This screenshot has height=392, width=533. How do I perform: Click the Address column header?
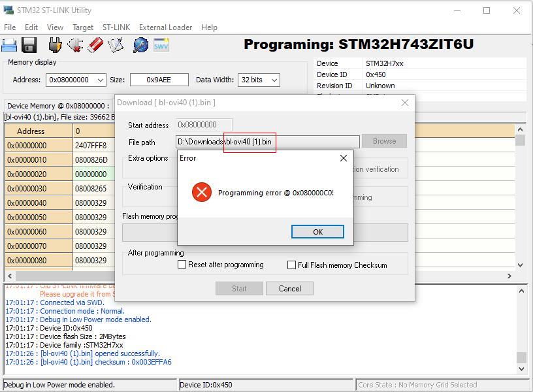tap(39, 131)
